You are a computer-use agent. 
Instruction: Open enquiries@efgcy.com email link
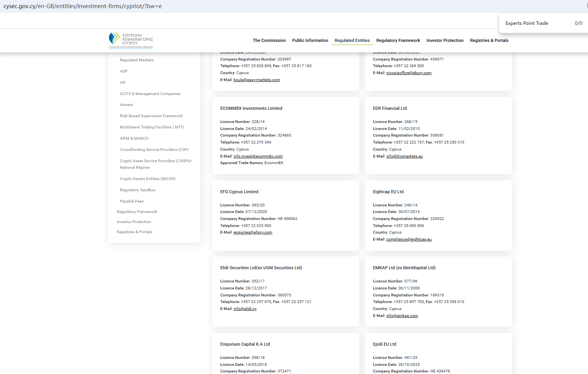(253, 232)
